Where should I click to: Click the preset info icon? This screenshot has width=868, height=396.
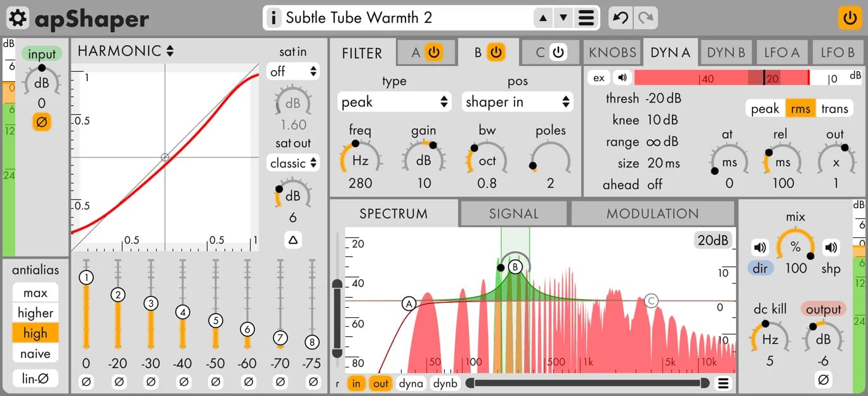click(x=273, y=18)
